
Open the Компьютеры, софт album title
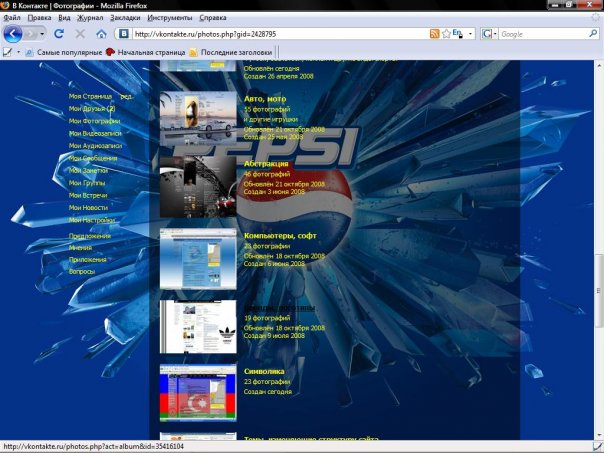280,235
